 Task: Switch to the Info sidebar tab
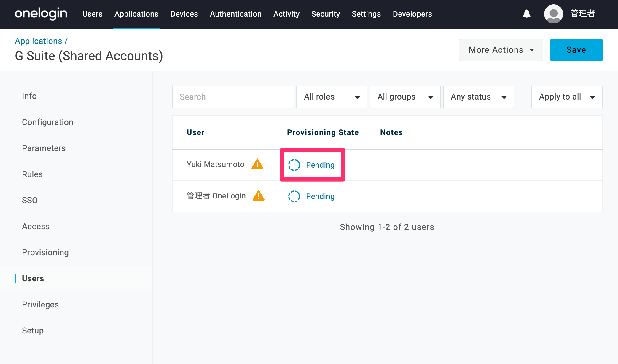click(x=29, y=96)
